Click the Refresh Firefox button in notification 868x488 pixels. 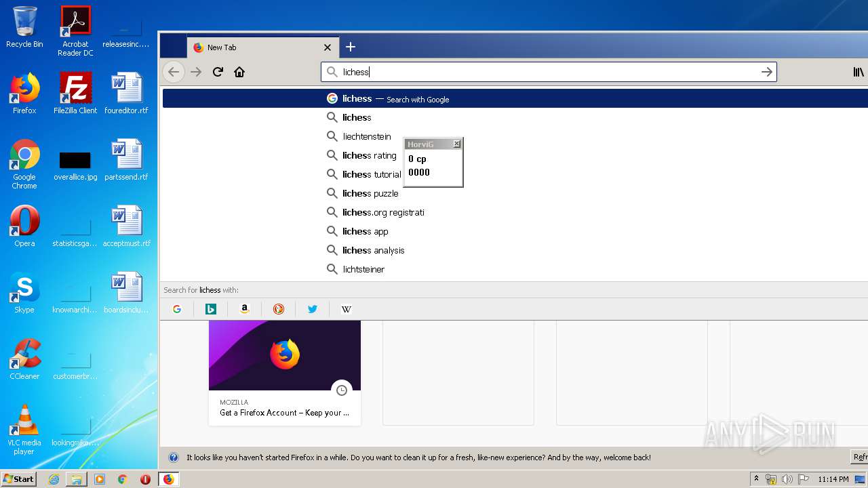click(x=860, y=457)
